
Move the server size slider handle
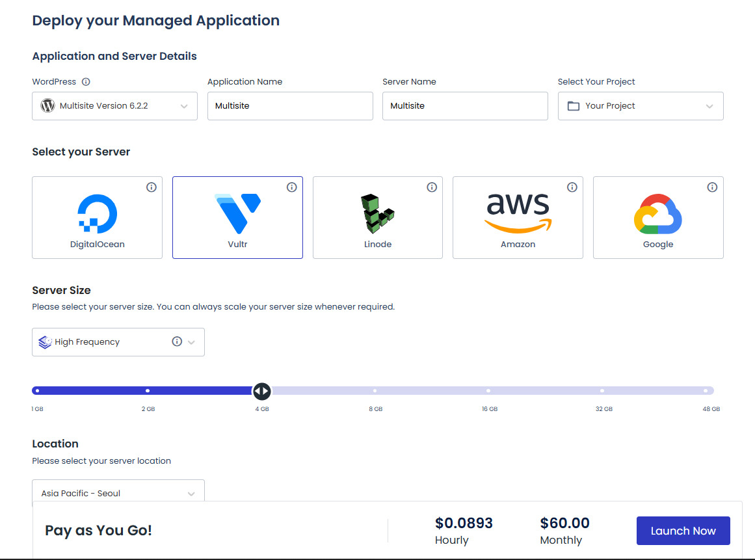(262, 390)
